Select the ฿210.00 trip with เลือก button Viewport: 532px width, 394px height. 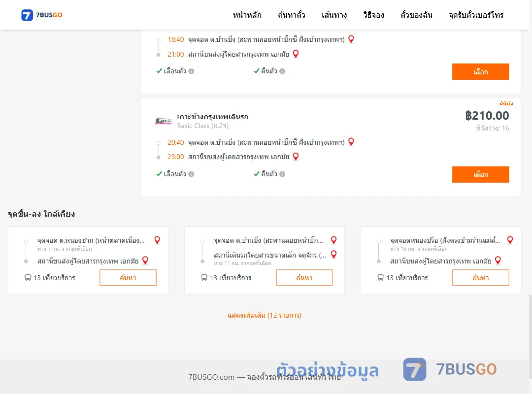[480, 174]
